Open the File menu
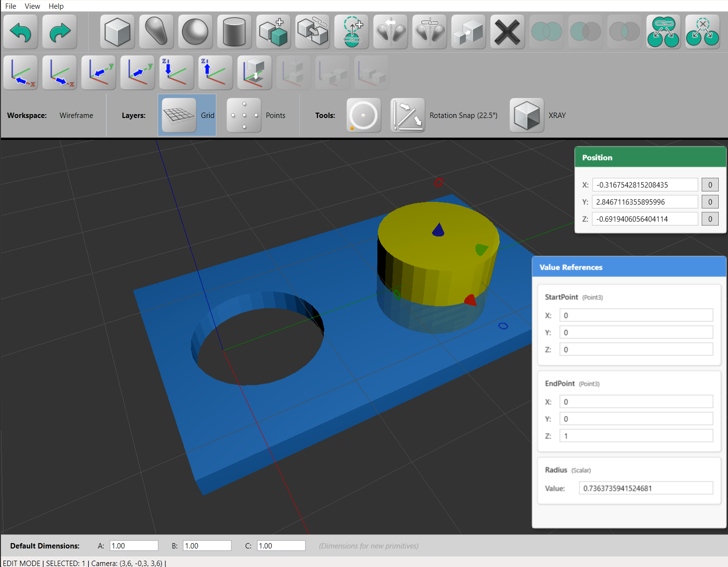The height and width of the screenshot is (567, 728). 10,6
